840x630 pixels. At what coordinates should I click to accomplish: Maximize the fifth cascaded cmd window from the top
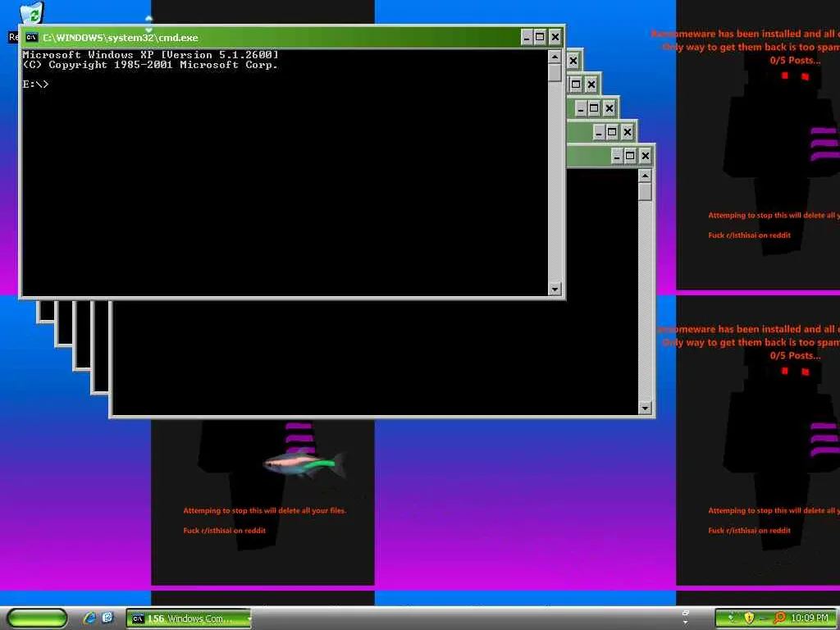(x=612, y=132)
